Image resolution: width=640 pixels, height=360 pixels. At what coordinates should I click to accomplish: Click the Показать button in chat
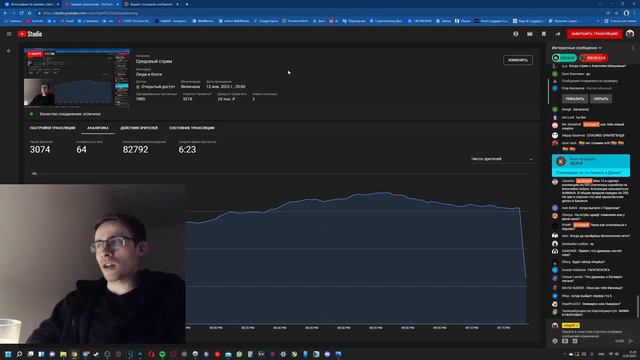coord(575,99)
